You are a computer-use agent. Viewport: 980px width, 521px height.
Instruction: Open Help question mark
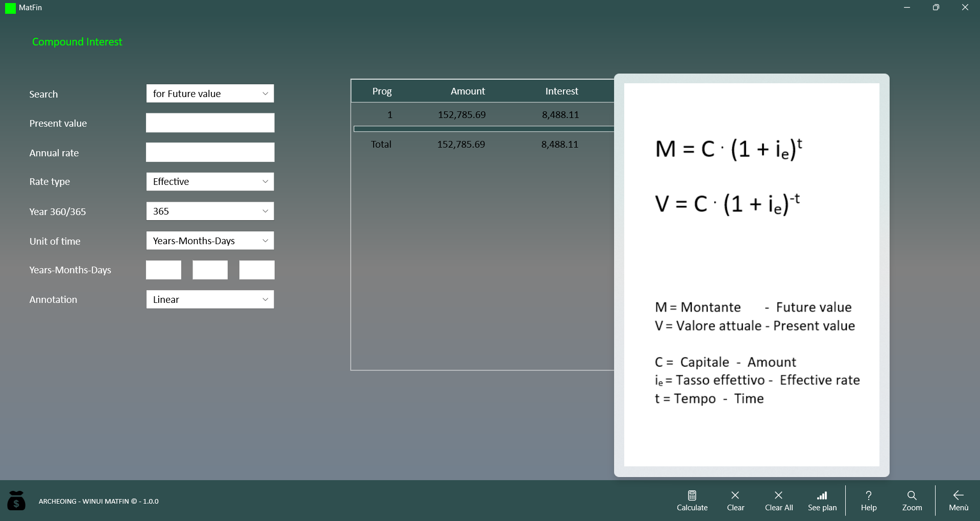point(869,501)
